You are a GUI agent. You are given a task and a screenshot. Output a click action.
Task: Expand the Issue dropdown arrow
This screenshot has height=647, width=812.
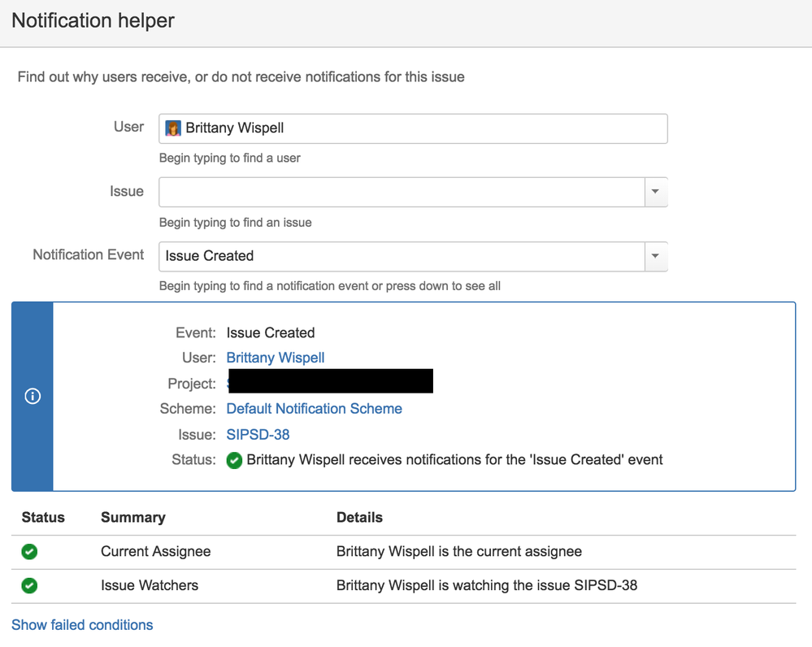(655, 193)
